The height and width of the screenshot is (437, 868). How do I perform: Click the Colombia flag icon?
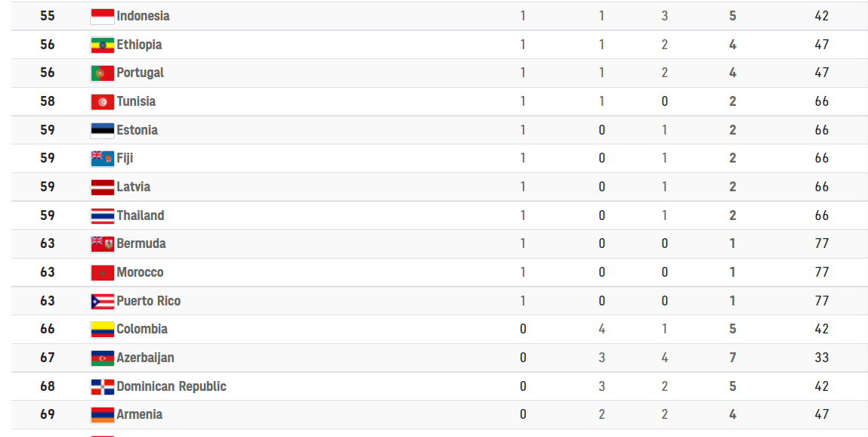click(103, 330)
